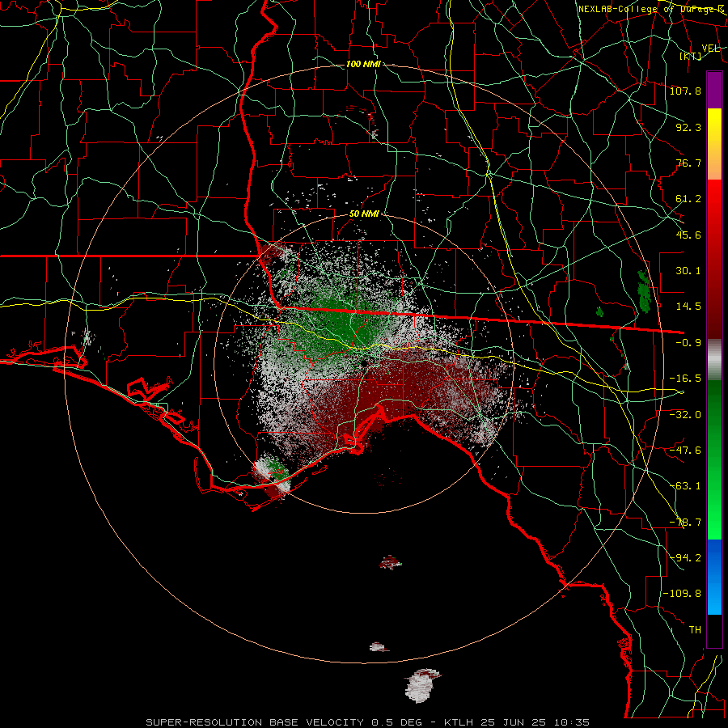
Task: Pick the gray near-zero segment of the color bar
Action: [714, 360]
